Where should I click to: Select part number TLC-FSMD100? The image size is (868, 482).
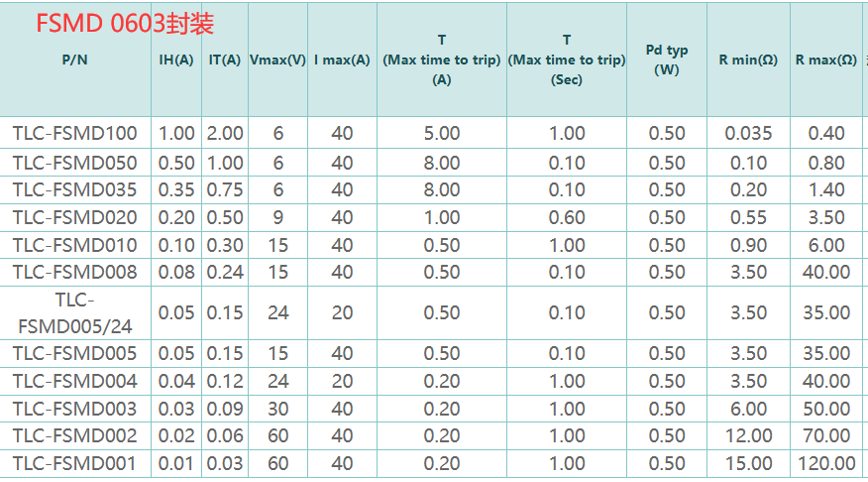click(75, 133)
